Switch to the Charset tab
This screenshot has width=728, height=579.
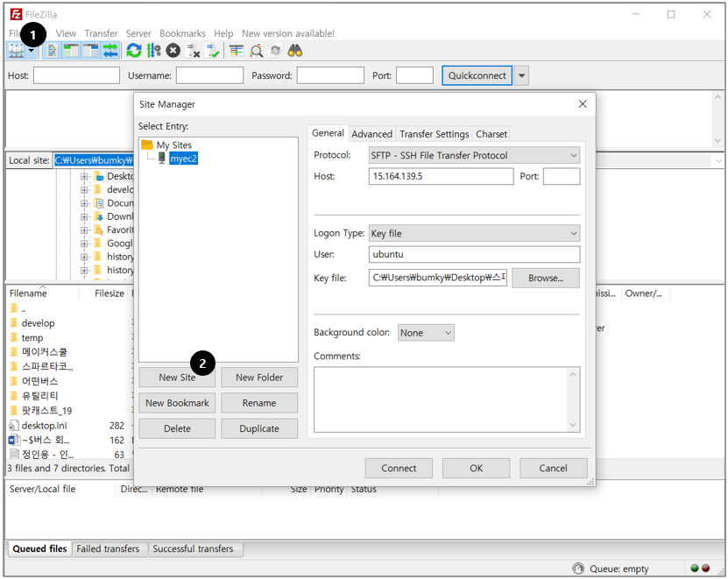click(491, 134)
